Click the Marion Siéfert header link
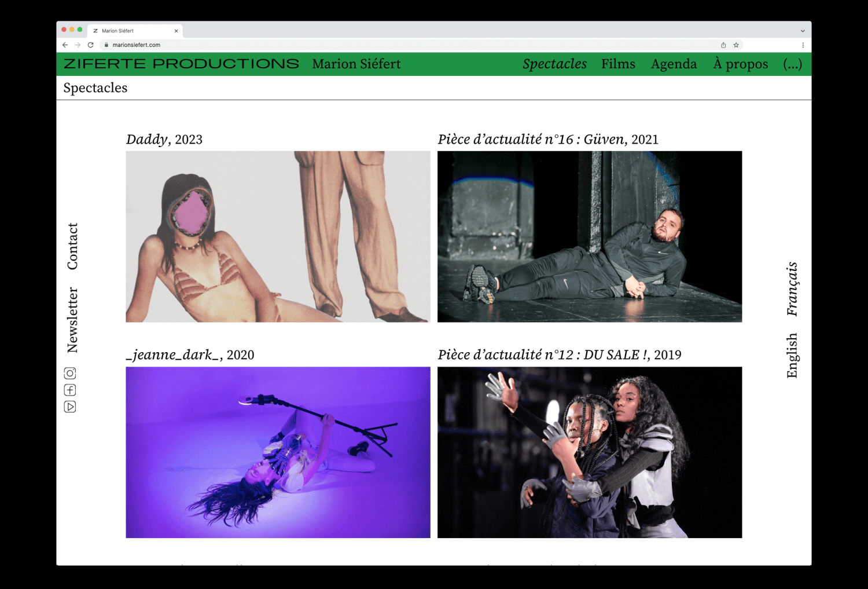The image size is (868, 589). point(356,64)
